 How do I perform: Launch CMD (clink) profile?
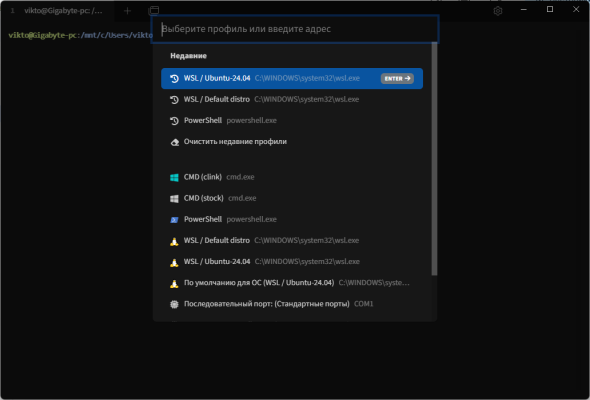[292, 177]
